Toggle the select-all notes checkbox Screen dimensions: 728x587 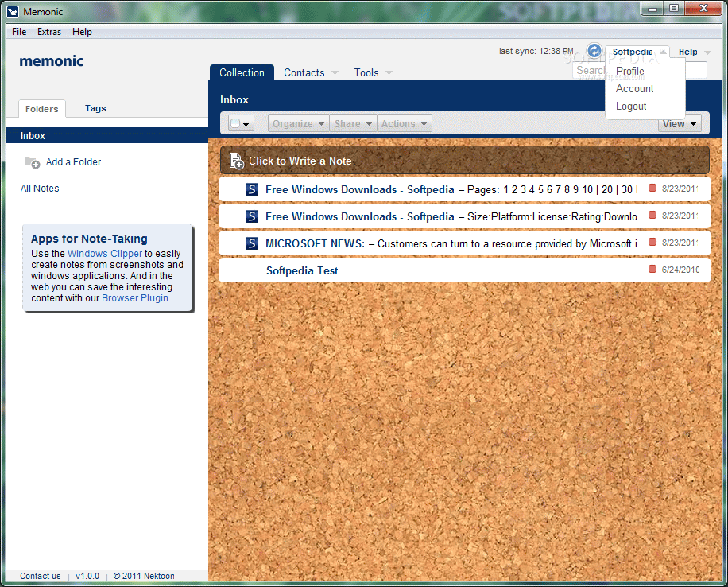coord(235,123)
